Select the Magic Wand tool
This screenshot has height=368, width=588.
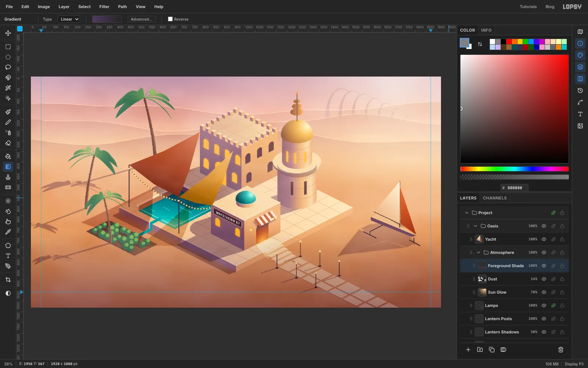click(8, 88)
